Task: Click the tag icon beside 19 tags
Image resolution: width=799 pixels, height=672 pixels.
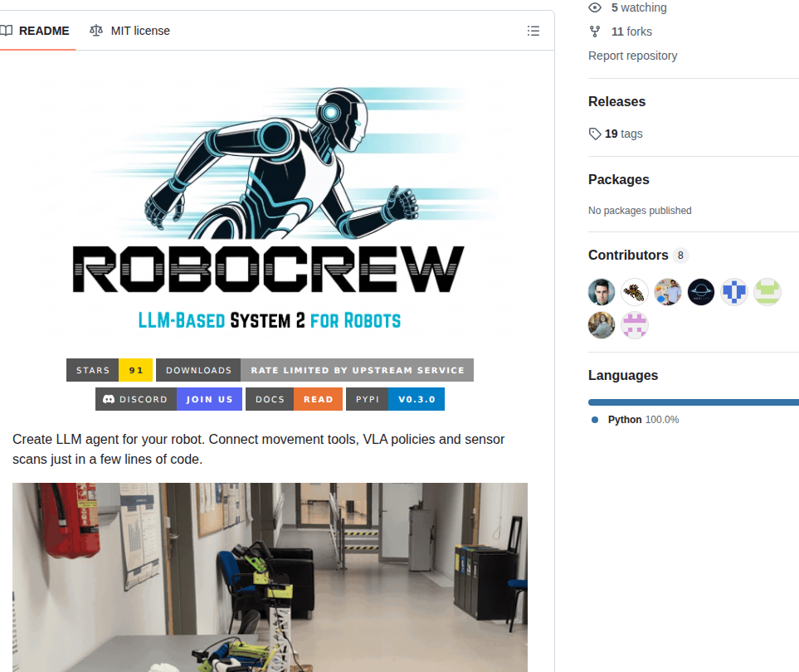Action: click(x=595, y=134)
